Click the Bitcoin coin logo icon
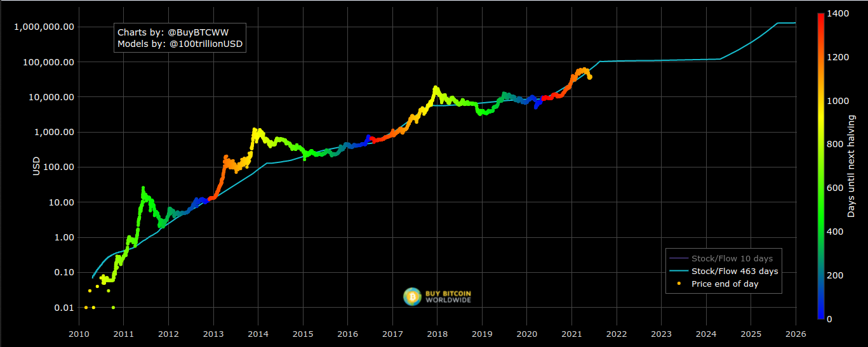Viewport: 868px width, 347px height. 411,296
